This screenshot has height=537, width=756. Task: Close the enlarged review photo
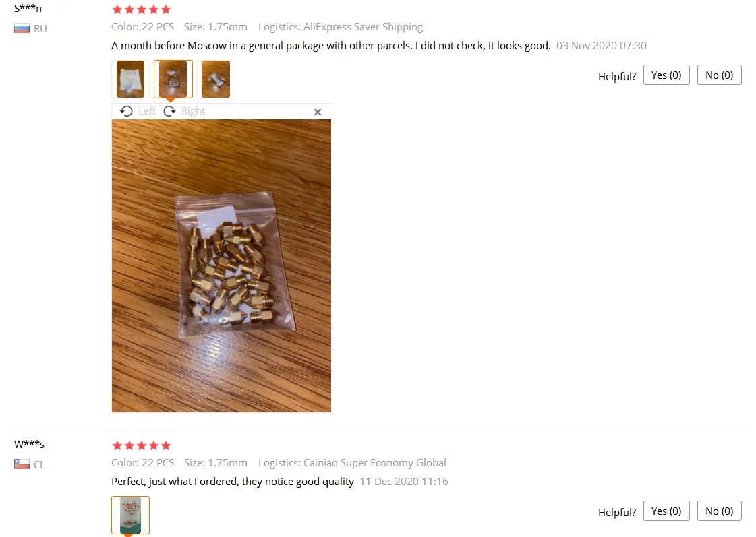(317, 113)
